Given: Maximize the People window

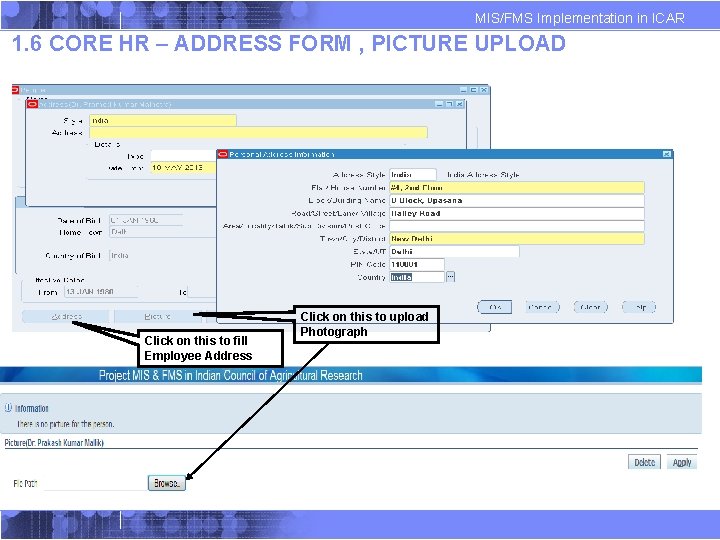Looking at the screenshot, I should [x=473, y=90].
